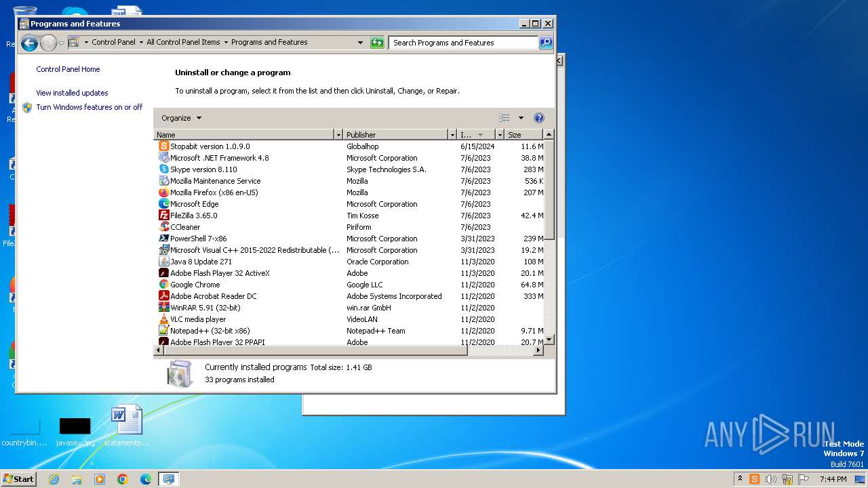Click the Action Center flag tray icon
This screenshot has width=868, height=488.
803,479
